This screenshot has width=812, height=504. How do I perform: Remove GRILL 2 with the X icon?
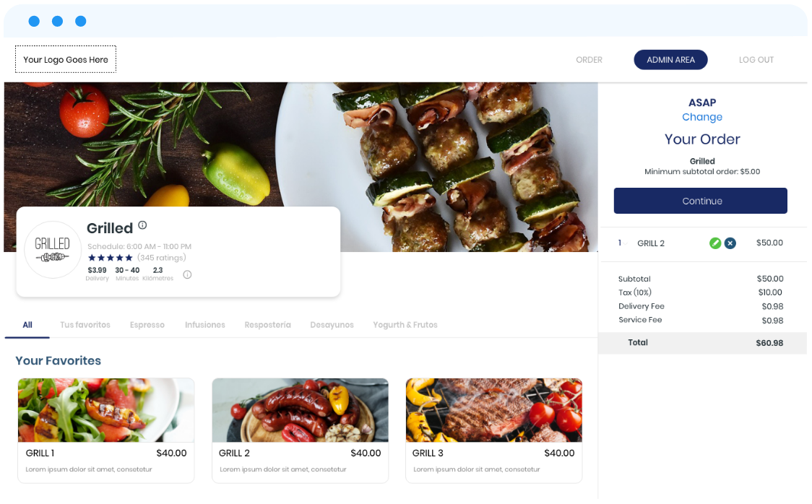[730, 243]
